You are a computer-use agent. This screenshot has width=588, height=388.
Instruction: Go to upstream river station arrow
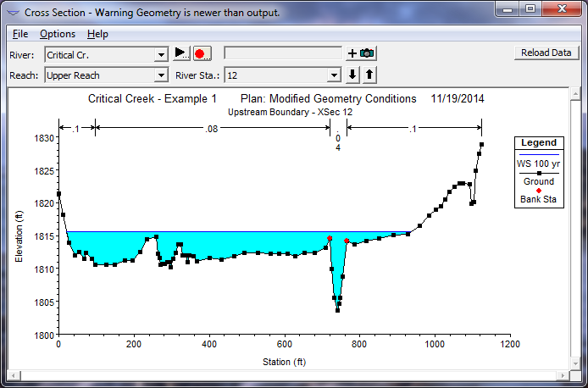[x=369, y=75]
